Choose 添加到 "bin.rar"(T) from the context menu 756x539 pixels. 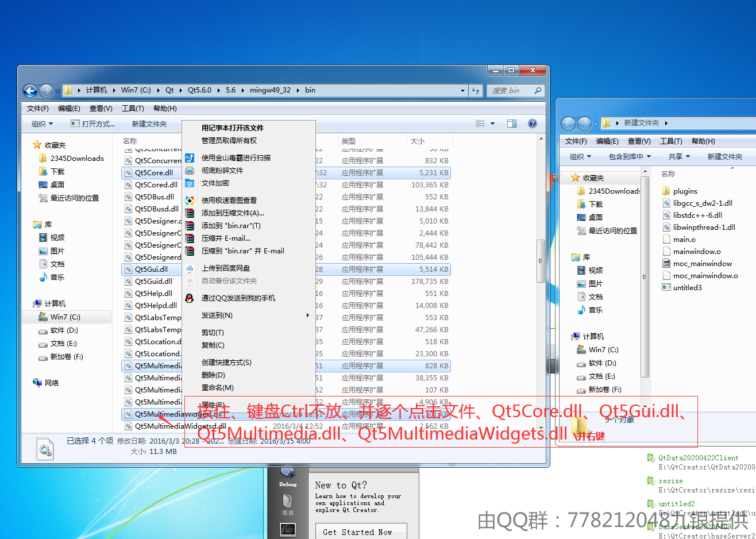[x=231, y=226]
